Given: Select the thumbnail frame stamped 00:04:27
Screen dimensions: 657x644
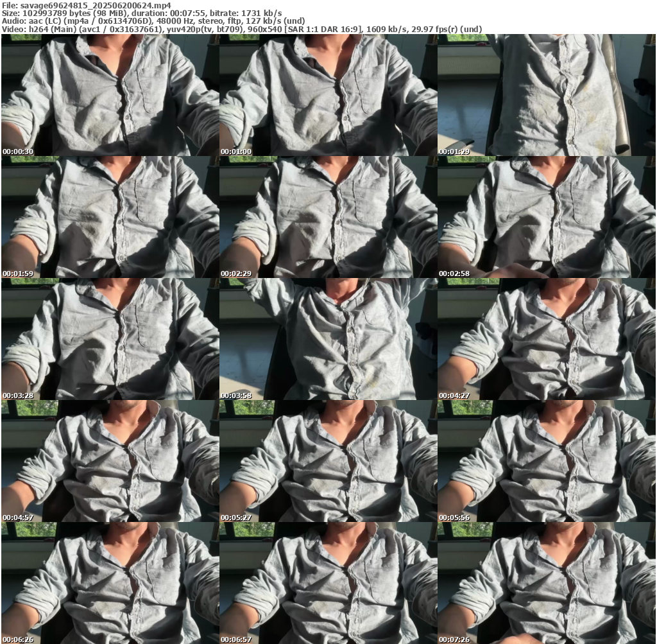Looking at the screenshot, I should pyautogui.click(x=547, y=339).
